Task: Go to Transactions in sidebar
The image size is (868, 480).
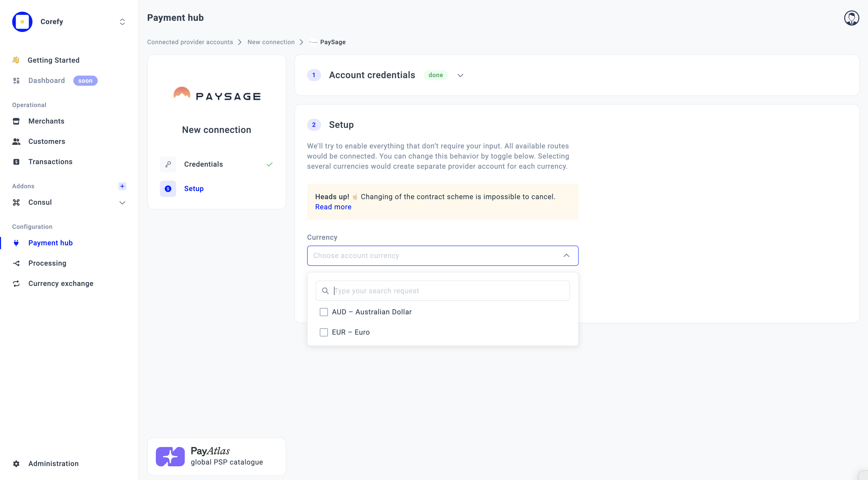Action: pyautogui.click(x=50, y=162)
